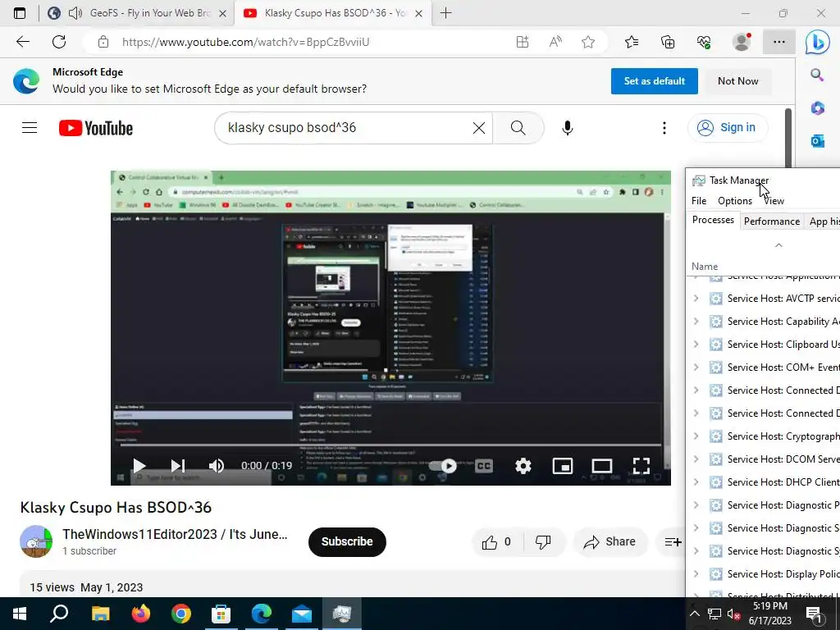
Task: Open File Explorer from taskbar
Action: [x=101, y=614]
